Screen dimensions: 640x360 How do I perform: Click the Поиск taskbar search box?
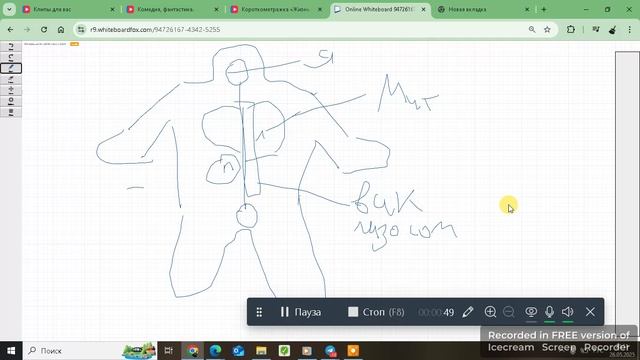point(90,351)
